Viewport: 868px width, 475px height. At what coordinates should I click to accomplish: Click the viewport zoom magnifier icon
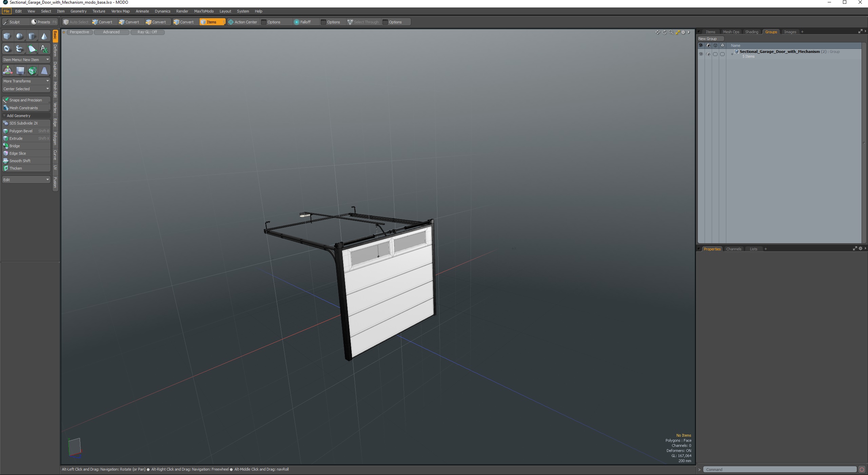point(671,32)
